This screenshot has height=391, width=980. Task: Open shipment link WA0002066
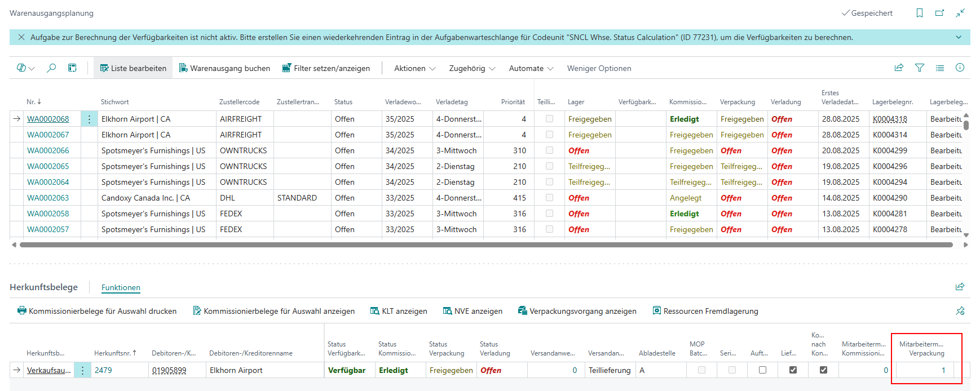[48, 150]
